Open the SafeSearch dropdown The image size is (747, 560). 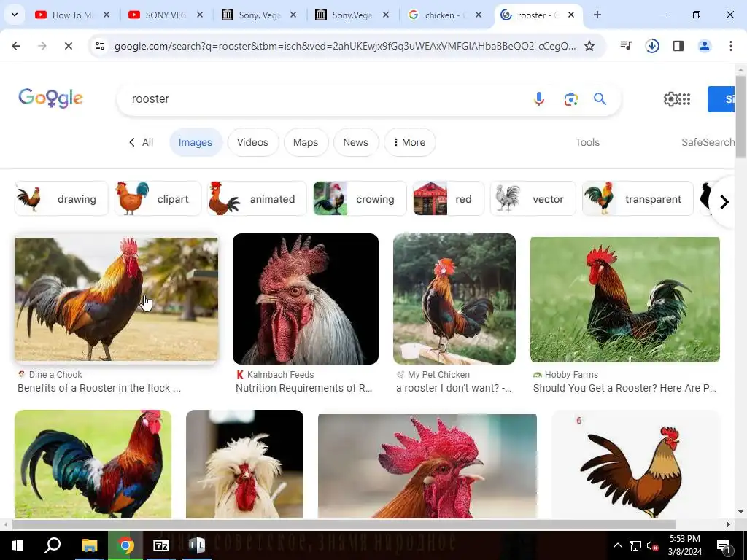coord(708,142)
